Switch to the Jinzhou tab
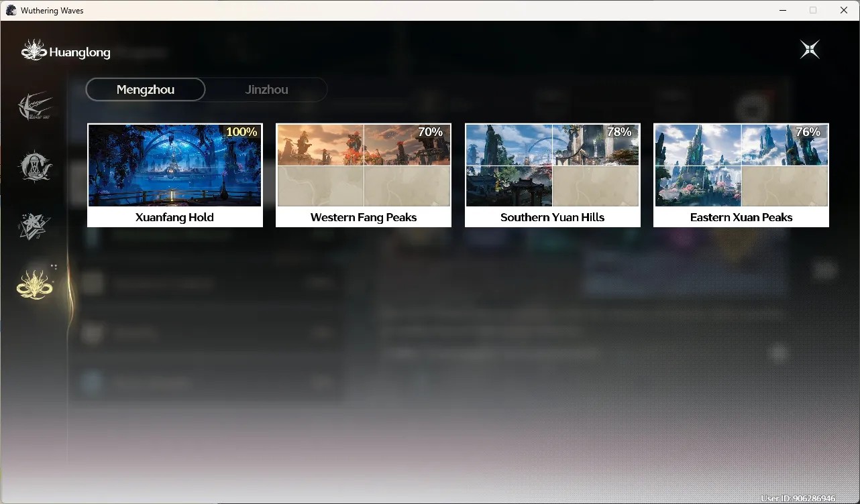860x504 pixels. (266, 89)
